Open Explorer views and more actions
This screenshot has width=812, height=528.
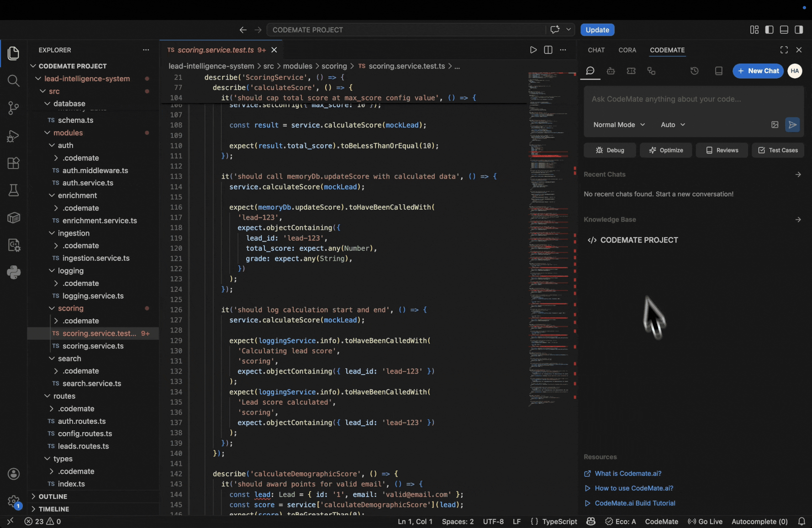click(146, 50)
